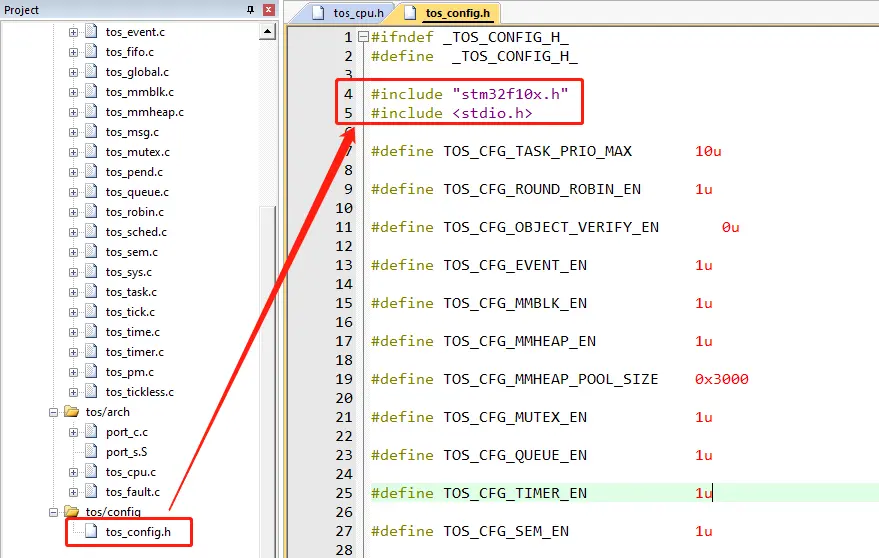Click the tos_event.c file icon

pyautogui.click(x=91, y=31)
